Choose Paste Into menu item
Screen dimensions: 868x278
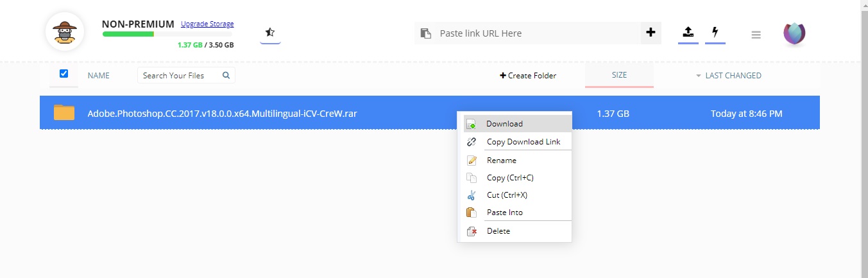point(518,213)
